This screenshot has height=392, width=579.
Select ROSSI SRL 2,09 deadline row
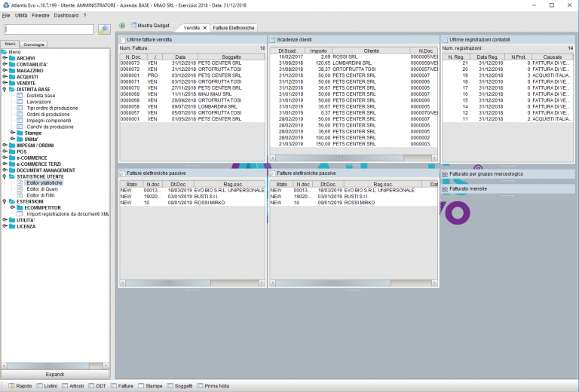354,57
